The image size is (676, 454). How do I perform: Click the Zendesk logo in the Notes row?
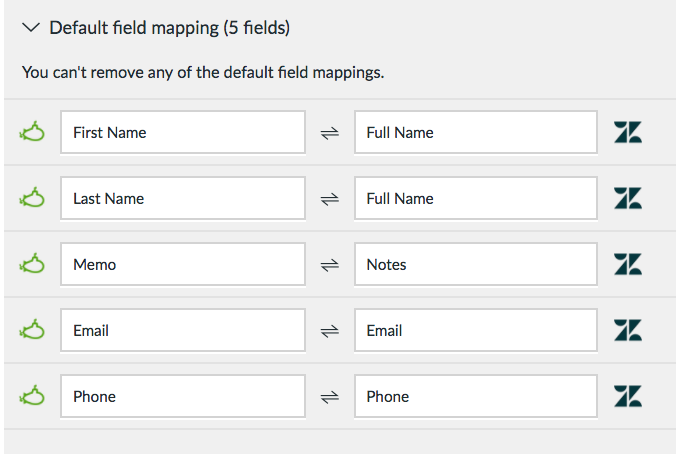coord(628,264)
